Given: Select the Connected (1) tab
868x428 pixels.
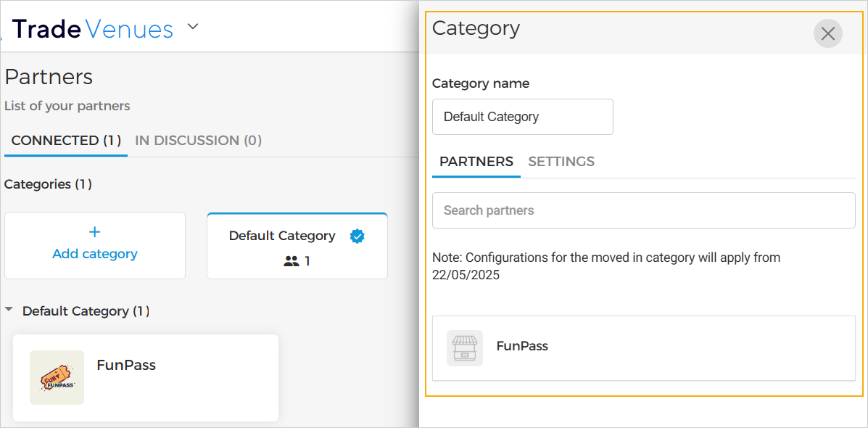Looking at the screenshot, I should [x=66, y=140].
